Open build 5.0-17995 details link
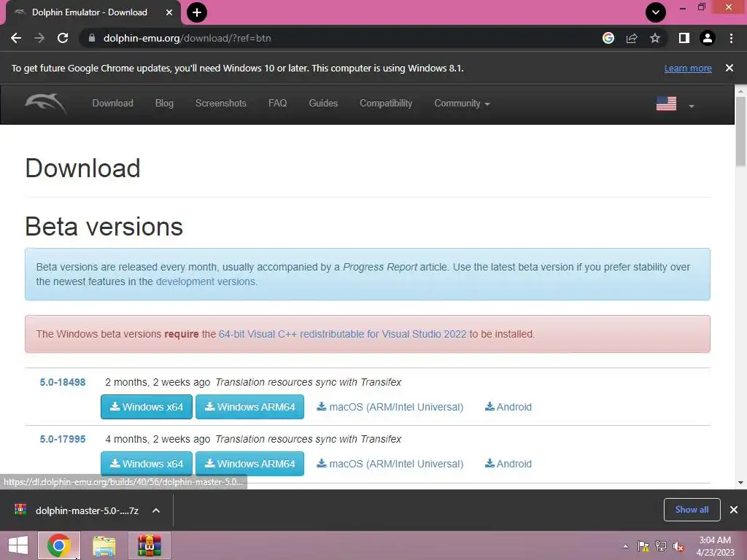The width and height of the screenshot is (747, 560). click(63, 438)
